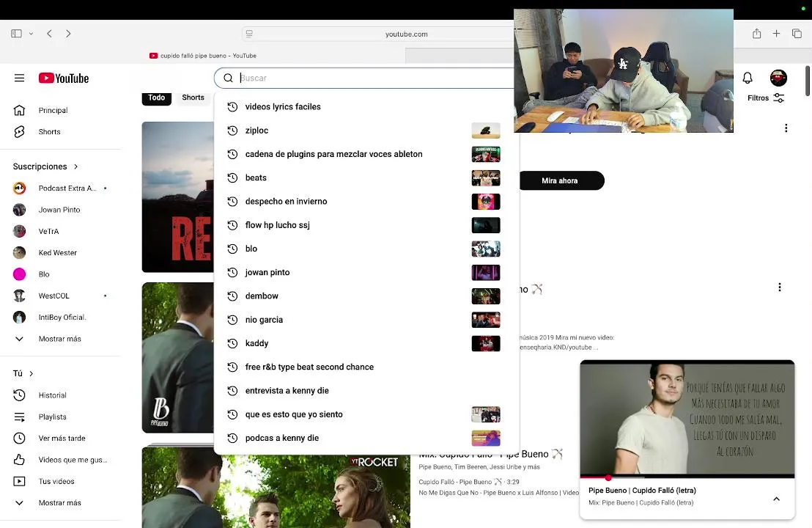The width and height of the screenshot is (812, 528).
Task: Select suggestion 'que es esto que yo siento'
Action: (x=366, y=414)
